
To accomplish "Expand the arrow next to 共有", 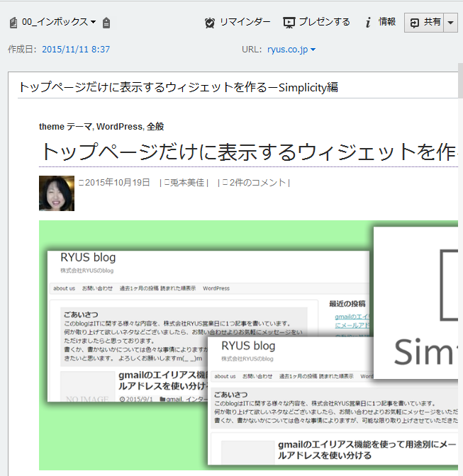I will click(x=451, y=23).
